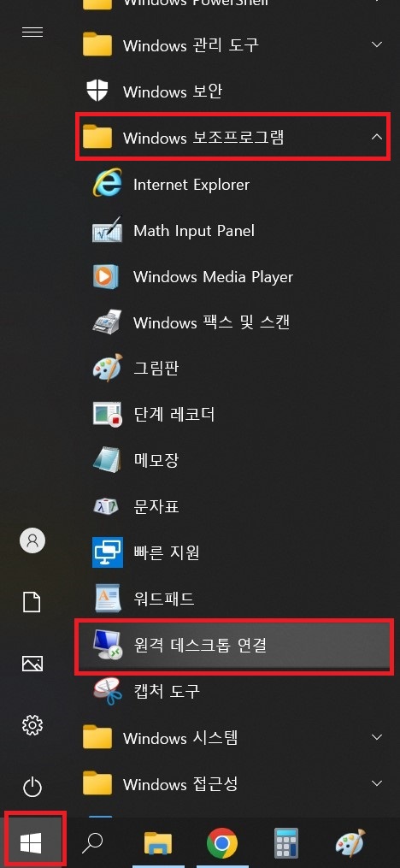Click the 그림판 text label
The image size is (400, 868).
click(x=156, y=368)
